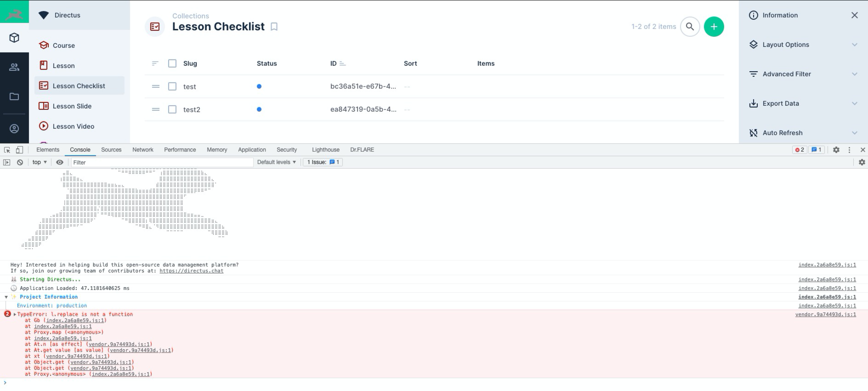Image resolution: width=868 pixels, height=391 pixels.
Task: Expand the Auto Refresh section
Action: point(803,133)
